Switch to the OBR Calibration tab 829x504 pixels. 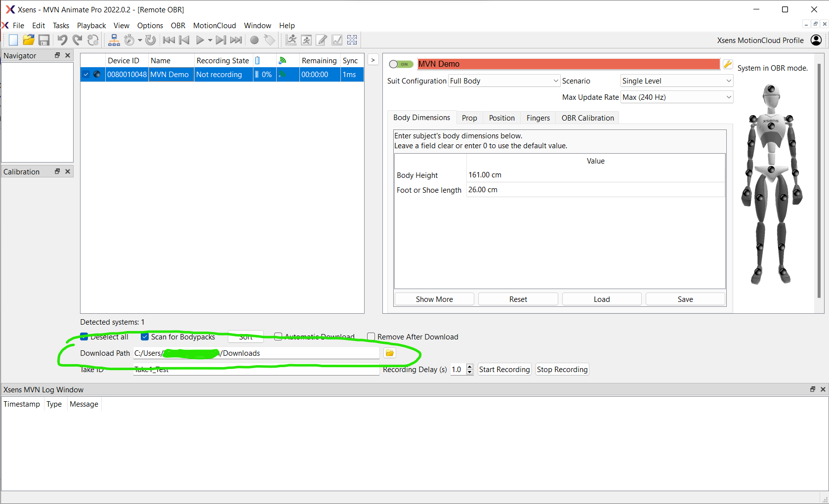point(587,118)
